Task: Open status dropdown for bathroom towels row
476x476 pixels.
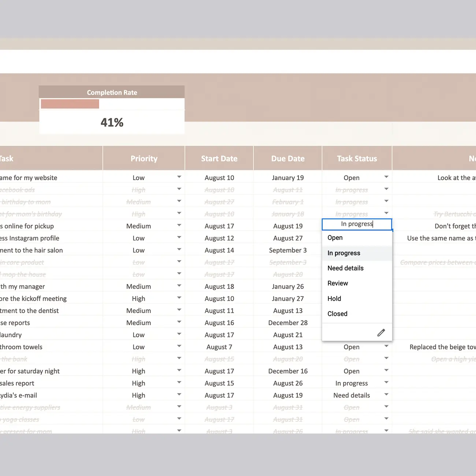Action: (x=386, y=346)
